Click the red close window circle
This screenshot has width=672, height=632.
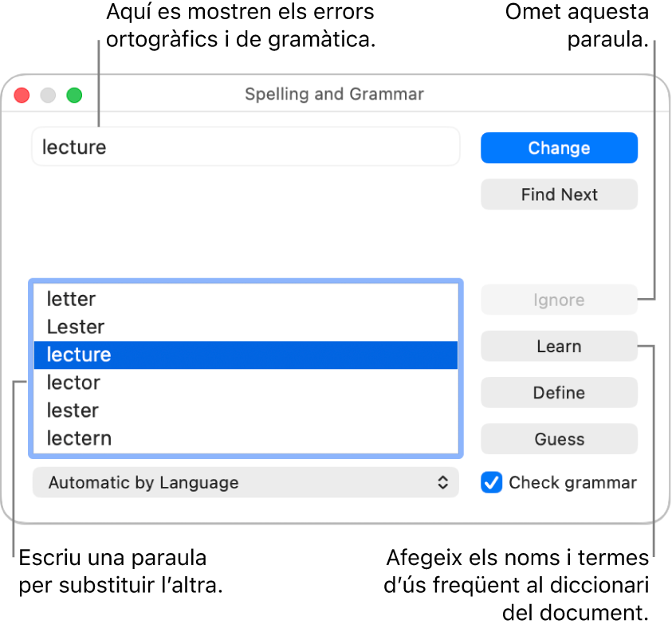click(21, 94)
